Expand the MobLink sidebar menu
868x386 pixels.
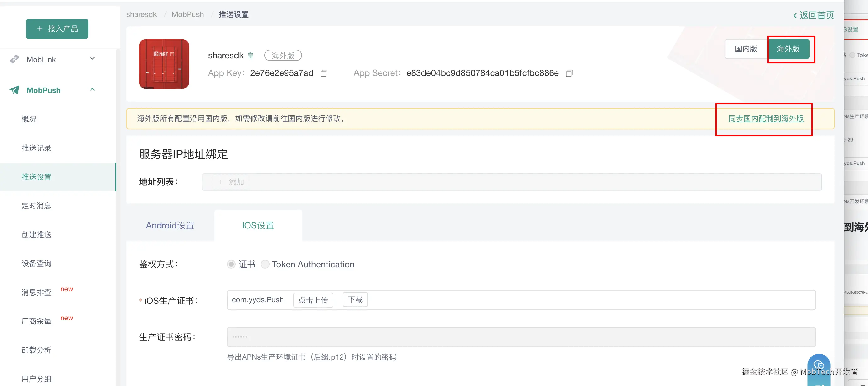92,59
